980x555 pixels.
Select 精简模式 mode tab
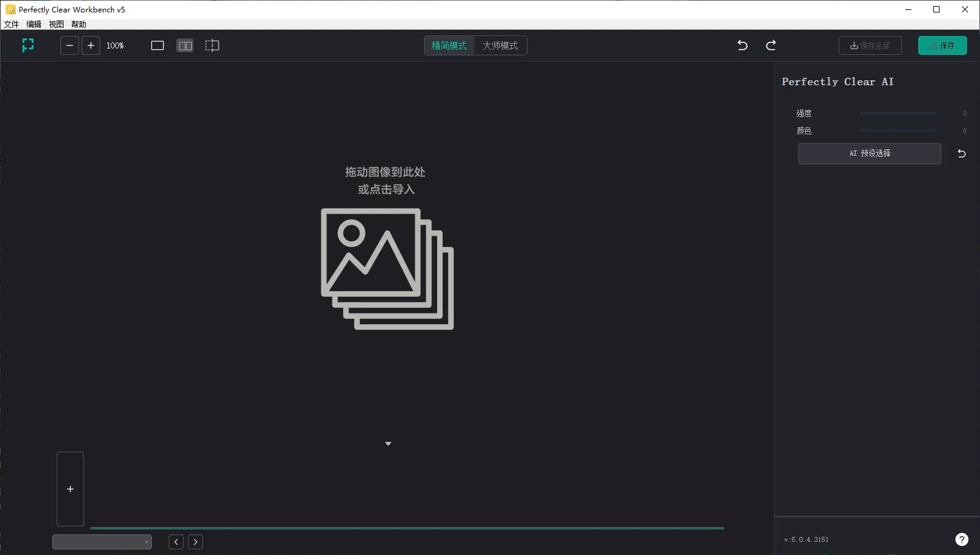click(x=449, y=45)
